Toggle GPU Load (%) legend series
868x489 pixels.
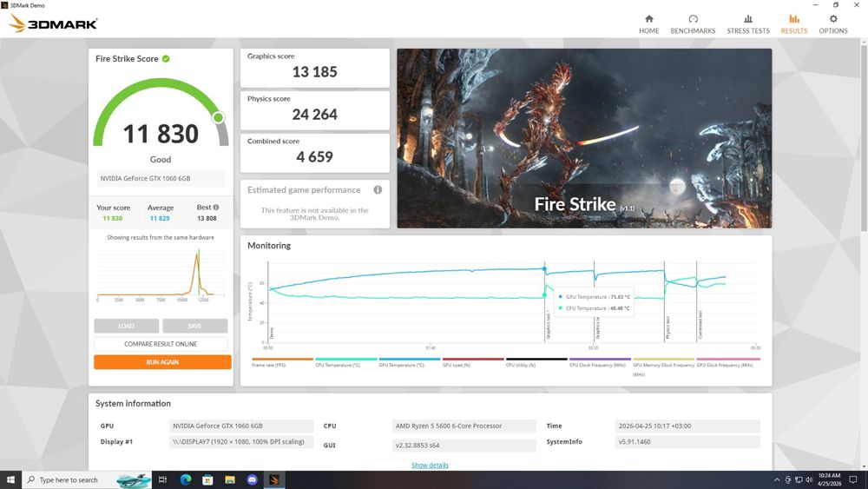(x=473, y=362)
